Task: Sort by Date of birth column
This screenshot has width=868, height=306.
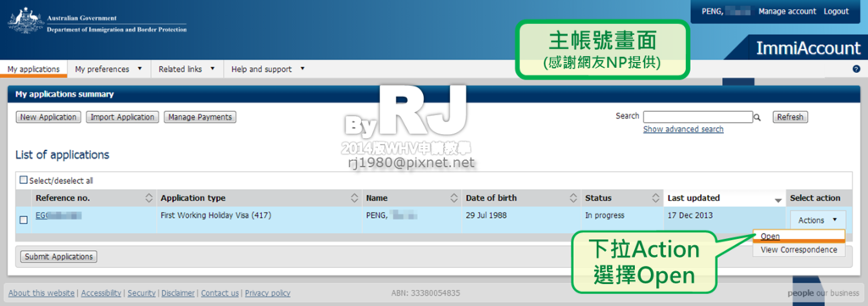Action: pos(574,198)
